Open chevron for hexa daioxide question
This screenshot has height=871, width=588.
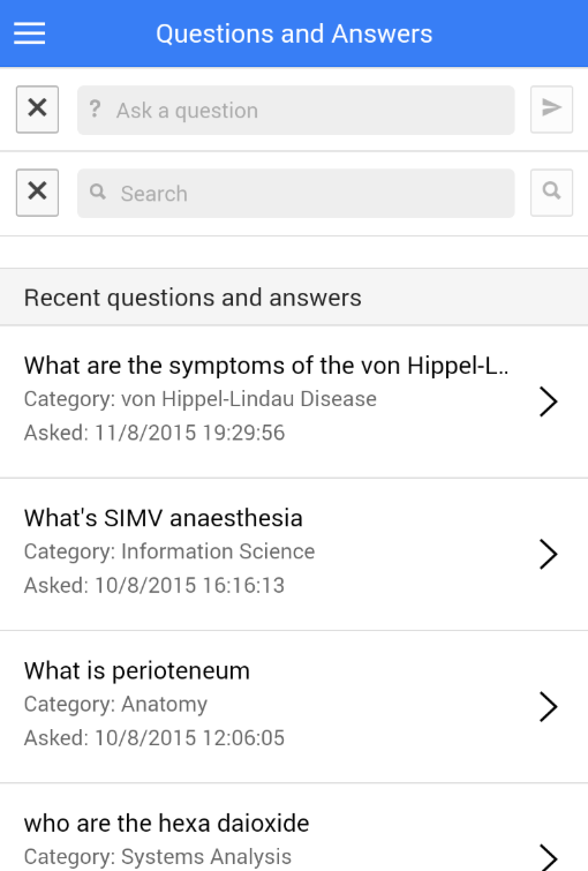click(548, 857)
